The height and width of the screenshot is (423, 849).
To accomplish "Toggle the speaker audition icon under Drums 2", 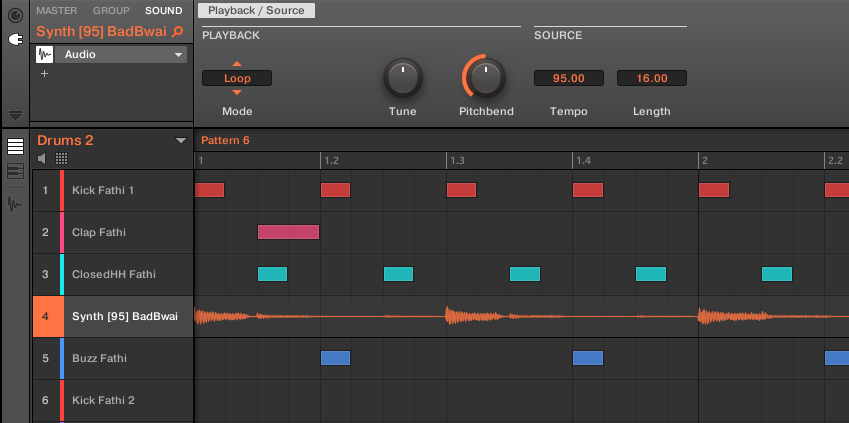I will point(42,159).
